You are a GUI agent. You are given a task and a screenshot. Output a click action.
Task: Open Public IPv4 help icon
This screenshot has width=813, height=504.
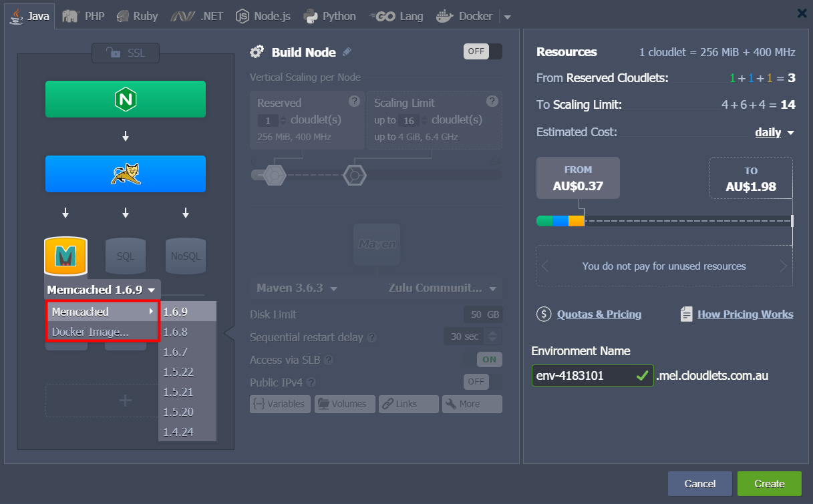point(311,383)
